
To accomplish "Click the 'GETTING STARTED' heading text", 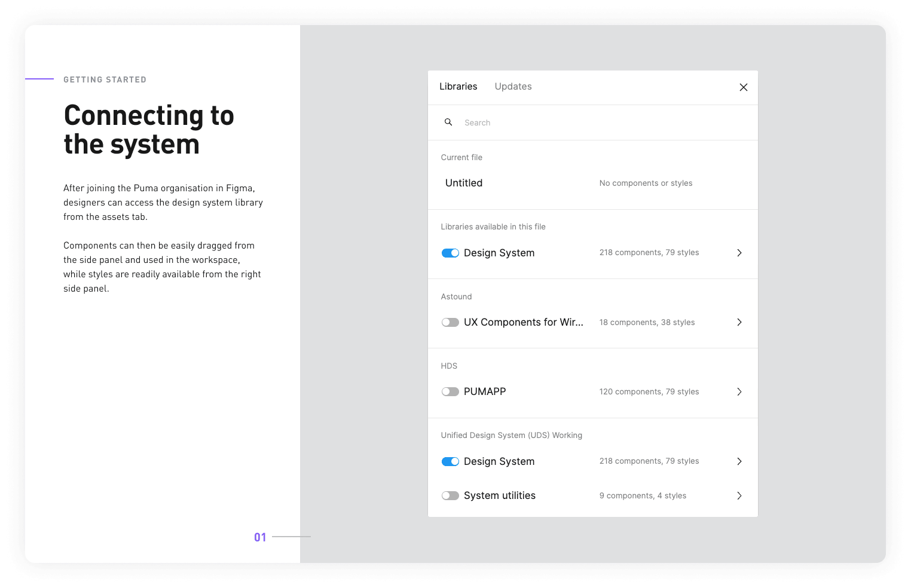I will coord(105,79).
